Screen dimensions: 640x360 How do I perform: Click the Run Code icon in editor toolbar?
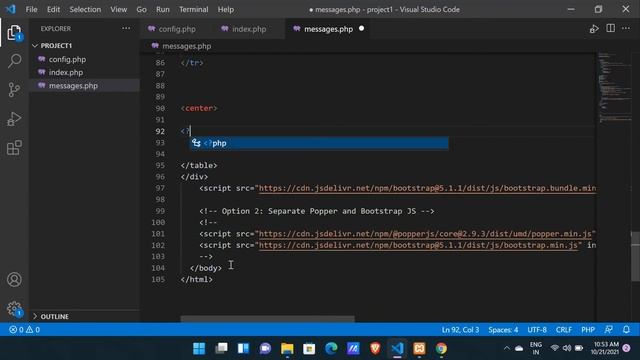click(594, 29)
